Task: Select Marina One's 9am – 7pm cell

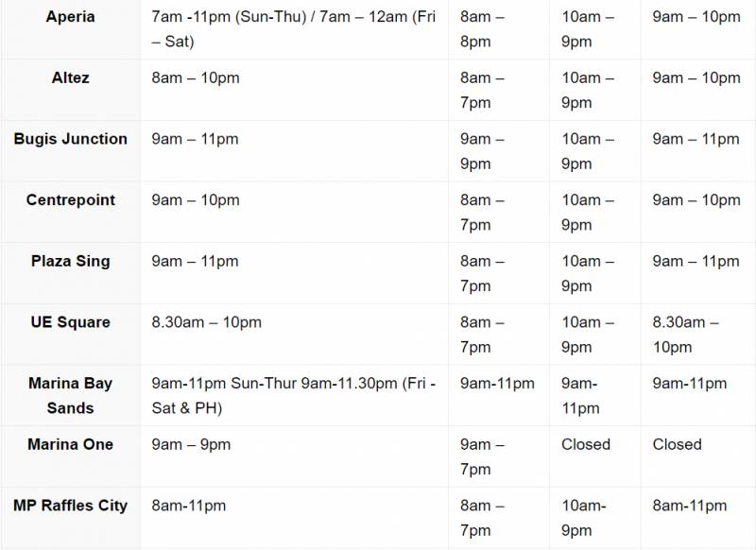Action: click(x=482, y=456)
